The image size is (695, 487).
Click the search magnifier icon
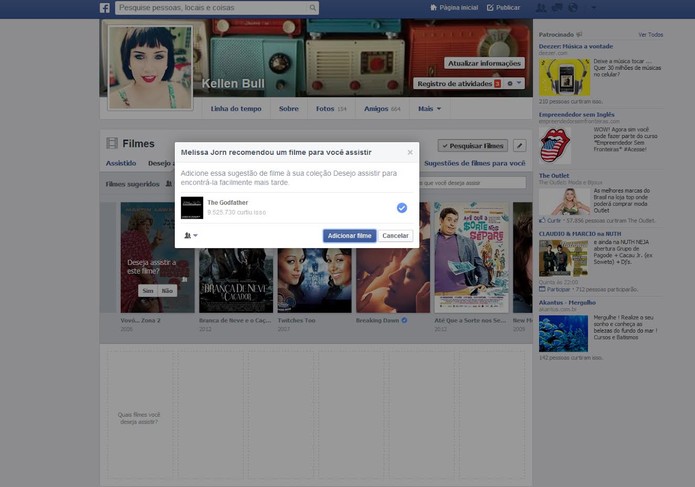pyautogui.click(x=312, y=8)
